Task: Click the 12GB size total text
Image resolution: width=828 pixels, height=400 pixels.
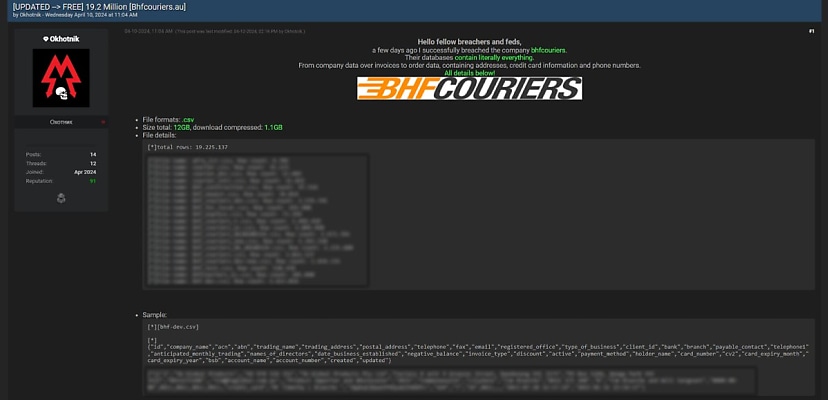Action: point(181,128)
